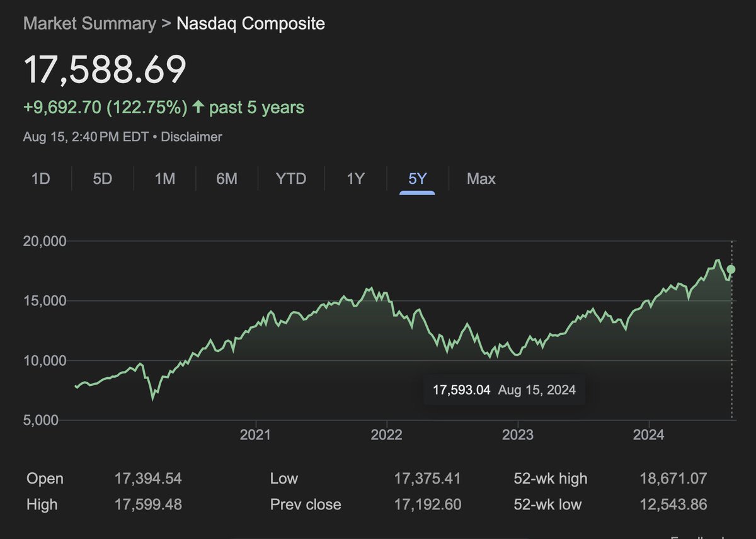The width and height of the screenshot is (756, 539).
Task: Click the +9,692.70 (122.75%) change text
Action: [x=105, y=108]
